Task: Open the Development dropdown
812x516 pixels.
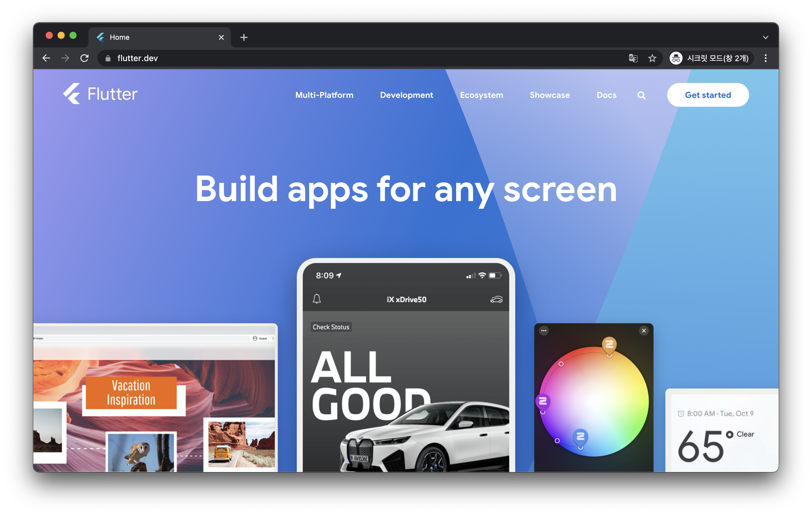Action: (x=407, y=95)
